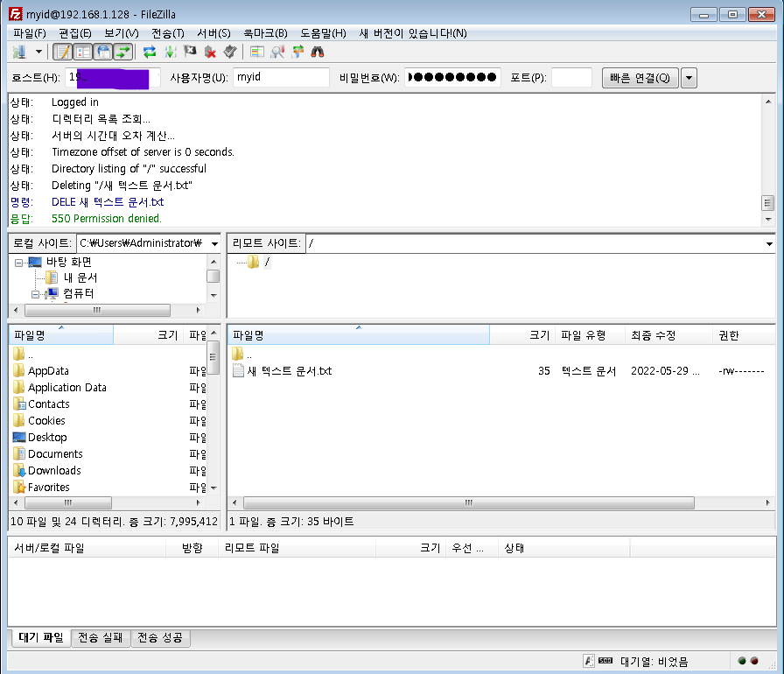Collapse the 바탕 화면 tree node
Image resolution: width=784 pixels, height=674 pixels.
(18, 262)
